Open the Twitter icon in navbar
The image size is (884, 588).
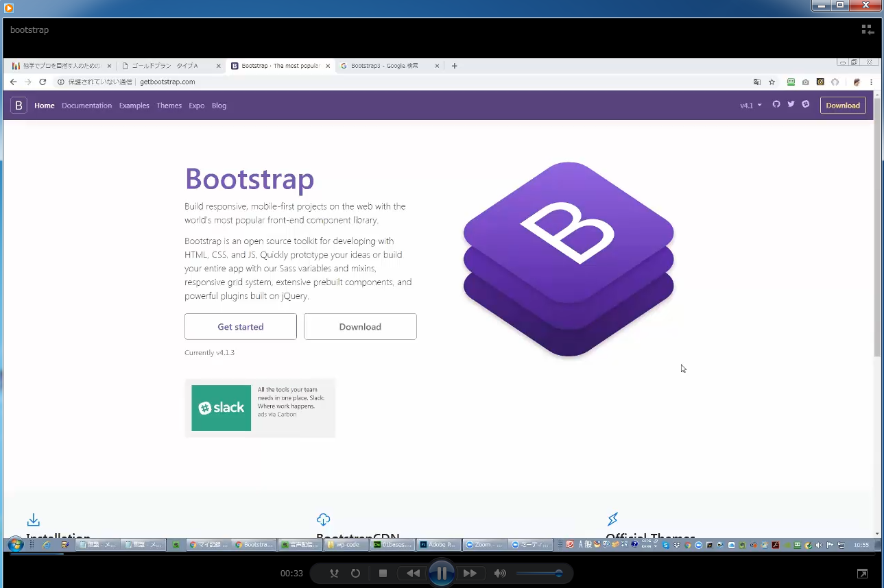pyautogui.click(x=791, y=105)
